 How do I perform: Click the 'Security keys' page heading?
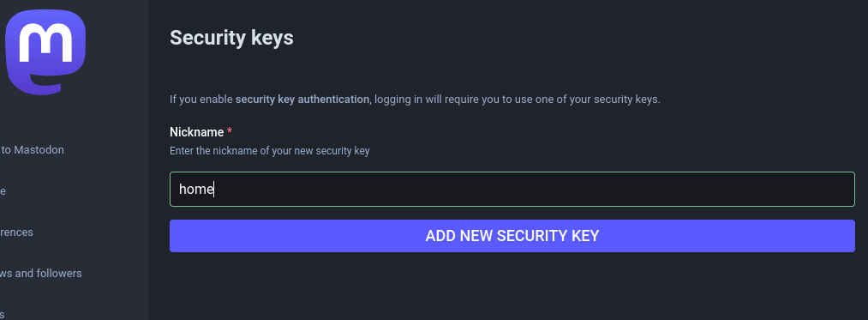click(231, 38)
